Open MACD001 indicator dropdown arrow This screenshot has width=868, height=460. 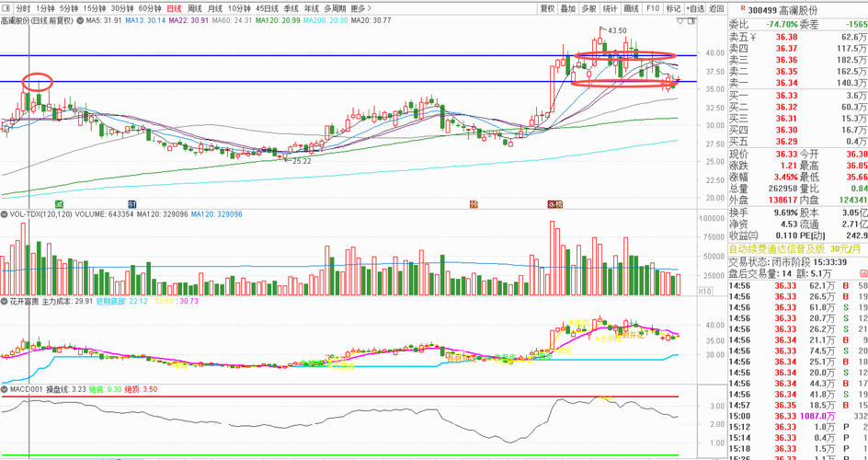[4, 389]
